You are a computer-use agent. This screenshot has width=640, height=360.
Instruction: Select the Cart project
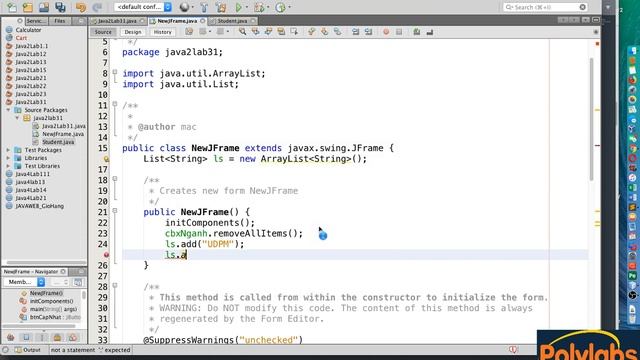click(x=21, y=38)
